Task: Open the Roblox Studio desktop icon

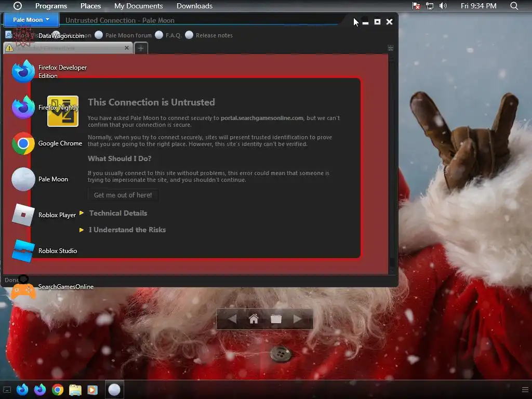Action: coord(23,251)
